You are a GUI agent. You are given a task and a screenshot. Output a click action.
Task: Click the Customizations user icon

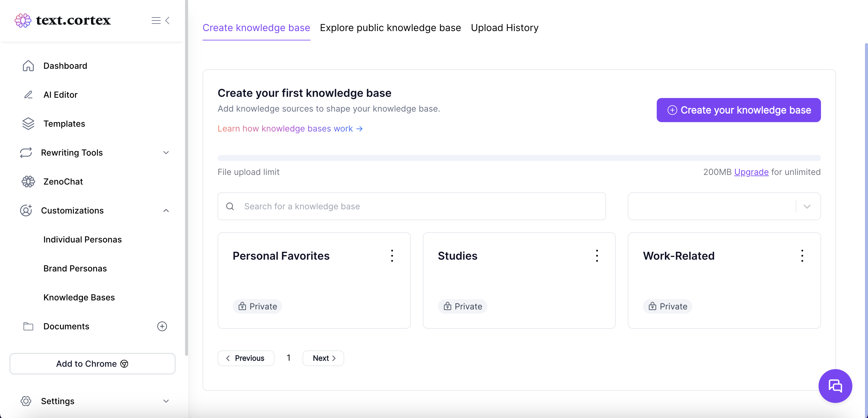(26, 210)
